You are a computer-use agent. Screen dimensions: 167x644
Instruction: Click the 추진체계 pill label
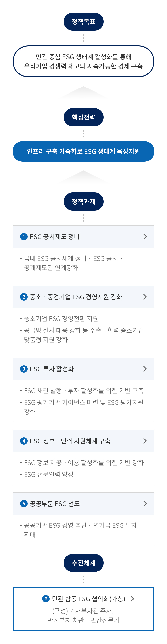click(x=83, y=563)
